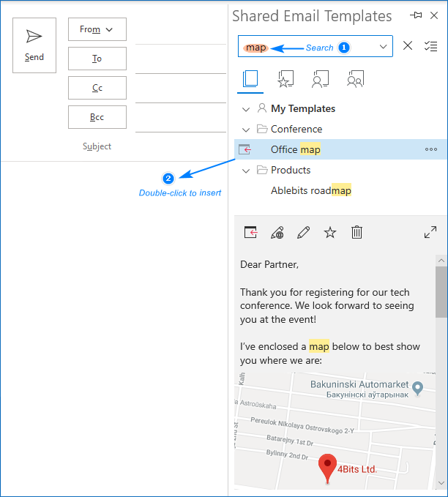Pin the Shared Email Templates pane
This screenshot has width=448, height=497.
tap(417, 15)
